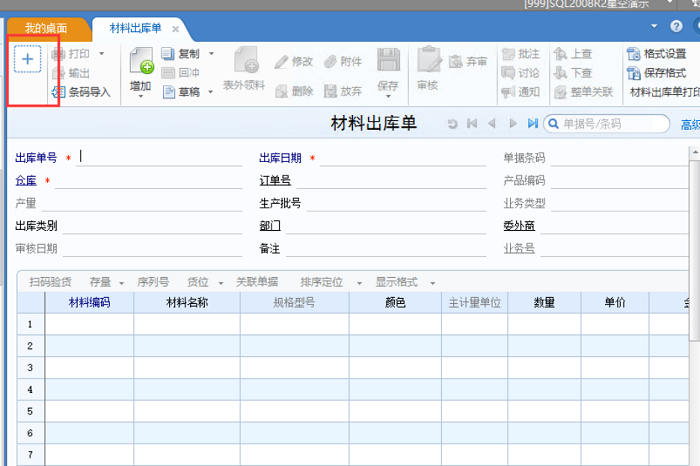Select the 材料出库单 tab
This screenshot has width=700, height=466.
pyautogui.click(x=135, y=29)
